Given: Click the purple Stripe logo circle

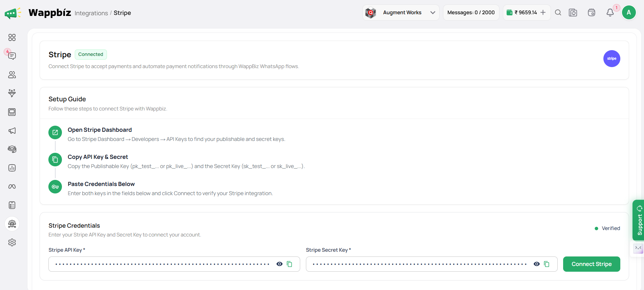Looking at the screenshot, I should pyautogui.click(x=612, y=59).
